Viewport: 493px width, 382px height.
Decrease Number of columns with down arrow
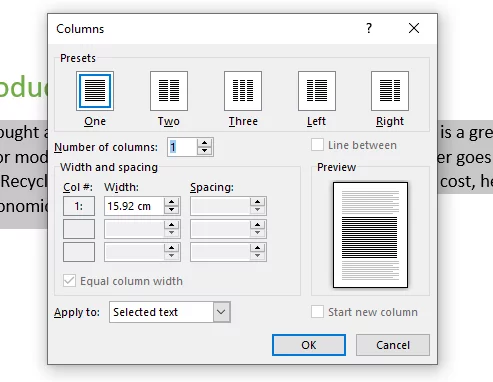tap(204, 151)
